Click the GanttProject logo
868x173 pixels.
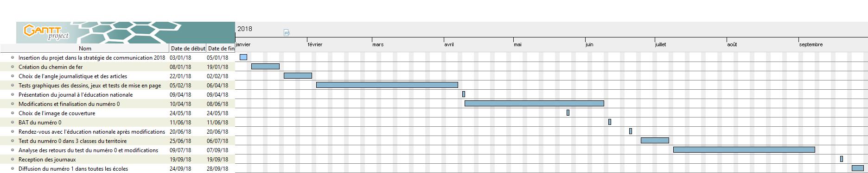(x=46, y=32)
